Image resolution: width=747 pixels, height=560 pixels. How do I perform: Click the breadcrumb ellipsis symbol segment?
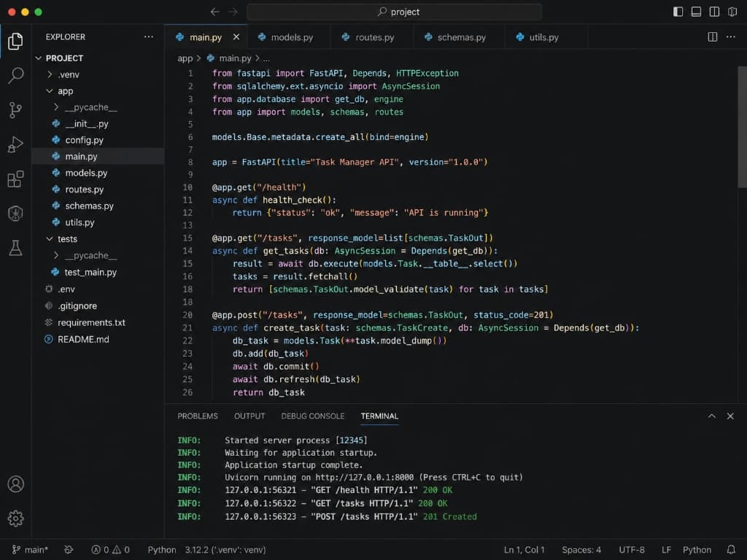click(x=266, y=58)
